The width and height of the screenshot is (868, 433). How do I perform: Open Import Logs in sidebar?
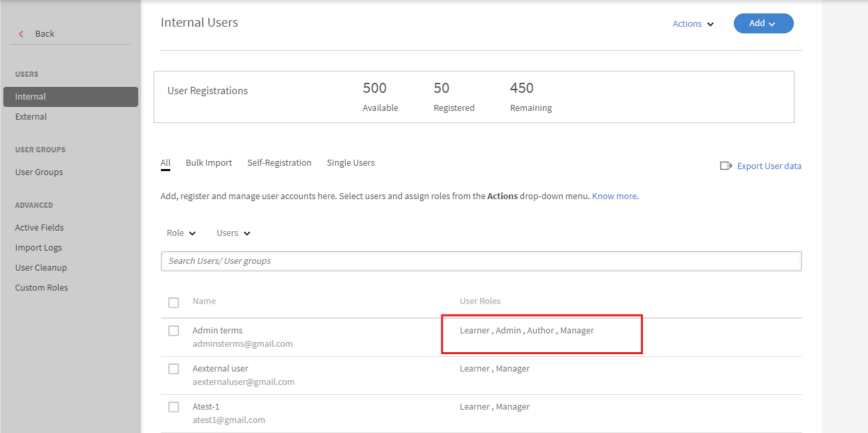[x=39, y=248]
